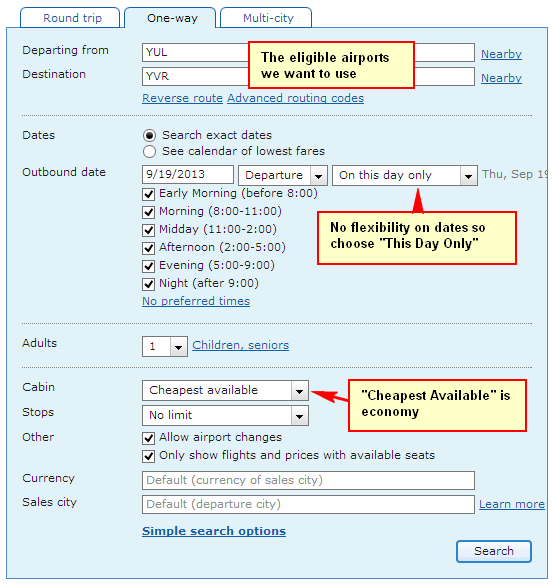Screen dimensions: 552x585
Task: Focus the Outbound date input field
Action: (x=188, y=175)
